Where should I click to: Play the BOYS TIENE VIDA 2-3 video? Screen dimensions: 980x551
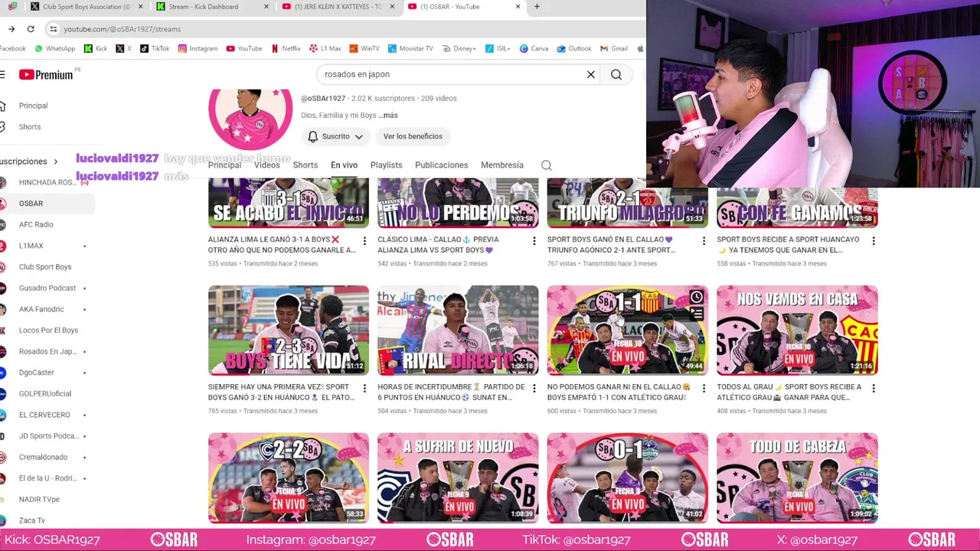[x=289, y=331]
